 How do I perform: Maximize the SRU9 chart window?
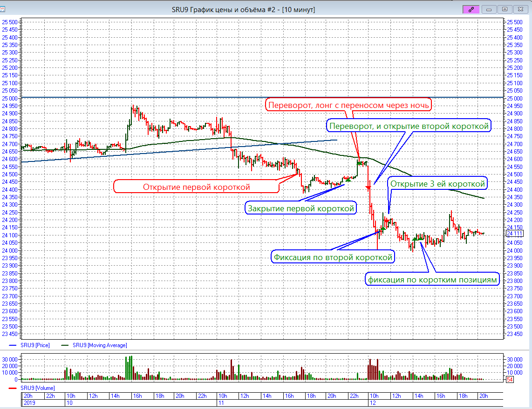point(504,9)
